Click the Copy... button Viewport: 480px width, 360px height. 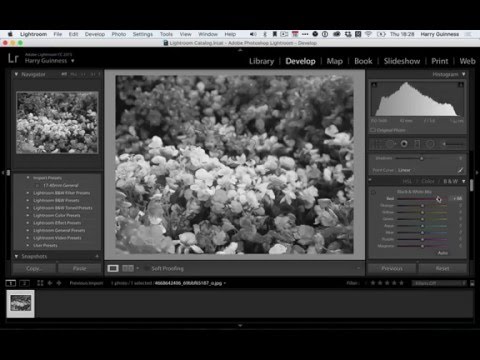pos(34,268)
